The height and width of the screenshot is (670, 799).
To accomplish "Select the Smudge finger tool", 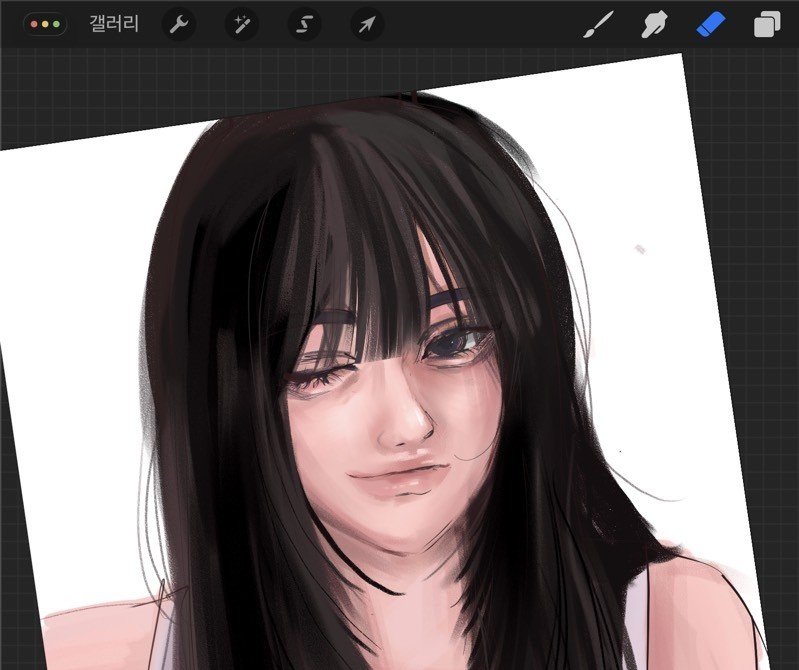I will pyautogui.click(x=654, y=24).
